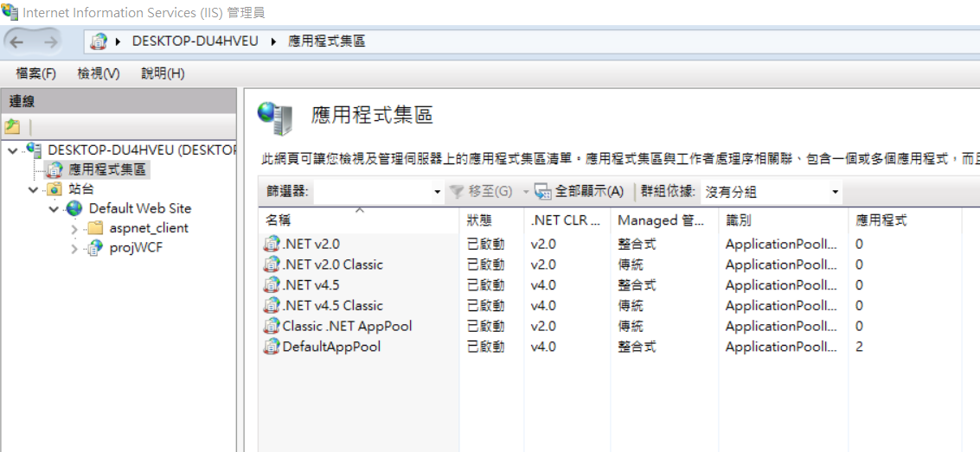Select the DefaultAppPool row name
The width and height of the screenshot is (980, 452).
point(331,347)
